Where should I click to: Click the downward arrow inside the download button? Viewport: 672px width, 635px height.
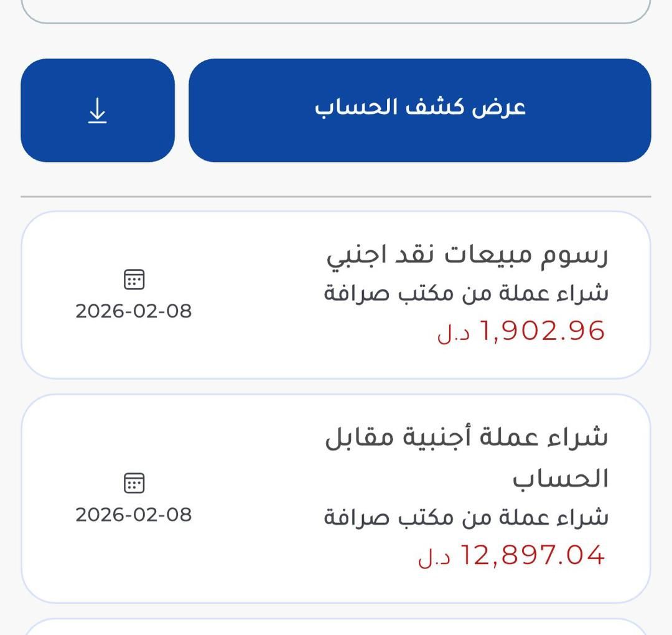pyautogui.click(x=96, y=111)
